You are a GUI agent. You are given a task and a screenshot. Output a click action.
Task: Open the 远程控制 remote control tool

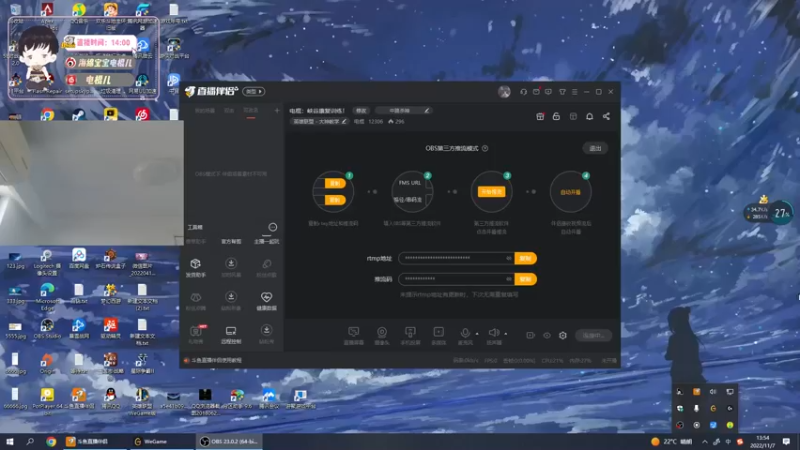tap(231, 335)
